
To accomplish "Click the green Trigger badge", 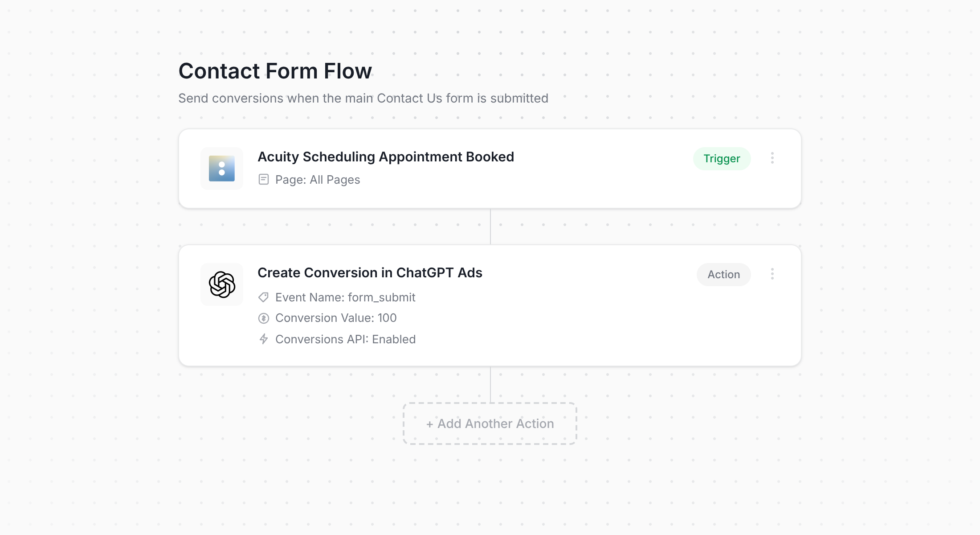I will (722, 159).
